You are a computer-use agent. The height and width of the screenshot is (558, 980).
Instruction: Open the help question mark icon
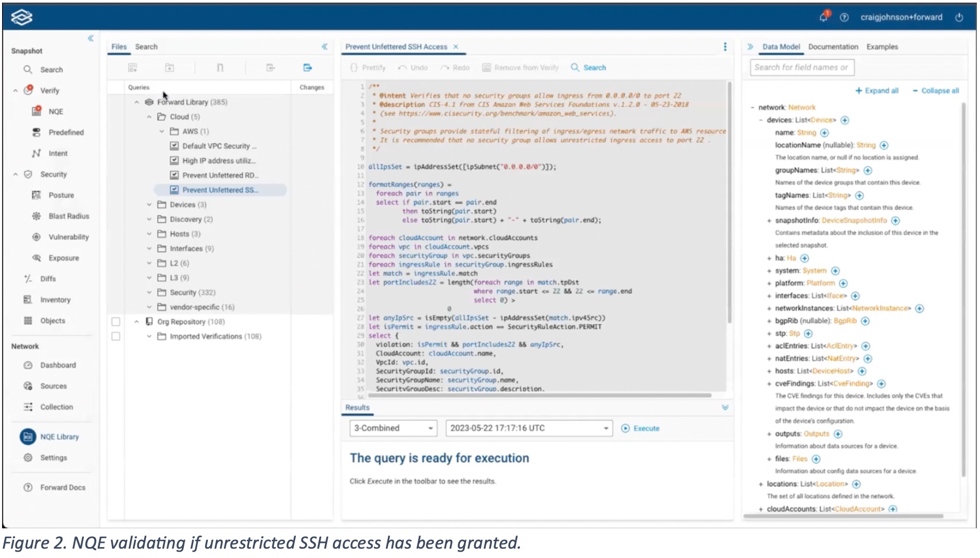click(844, 17)
